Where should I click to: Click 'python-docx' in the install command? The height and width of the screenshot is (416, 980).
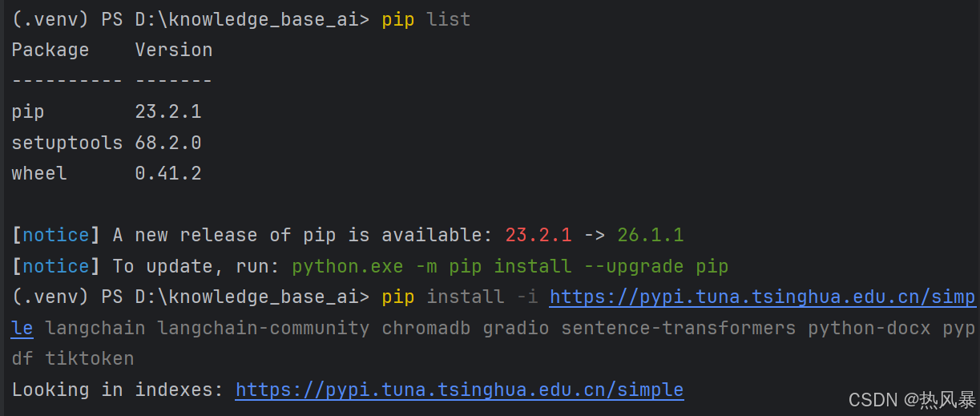(869, 329)
